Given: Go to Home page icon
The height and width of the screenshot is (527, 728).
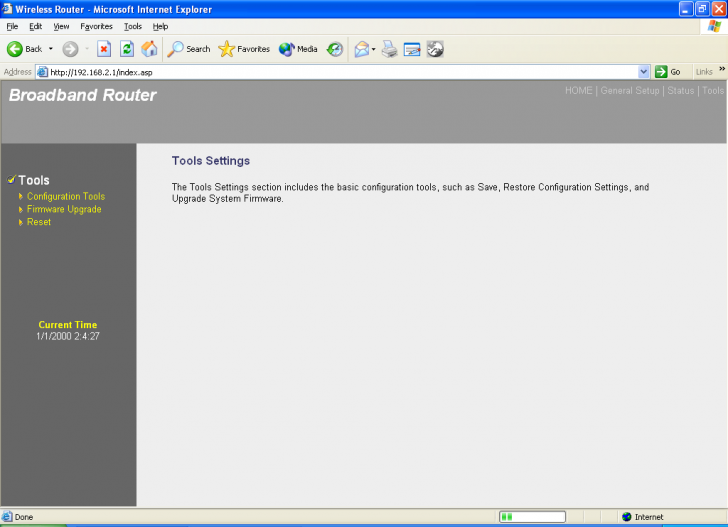Looking at the screenshot, I should coord(149,49).
